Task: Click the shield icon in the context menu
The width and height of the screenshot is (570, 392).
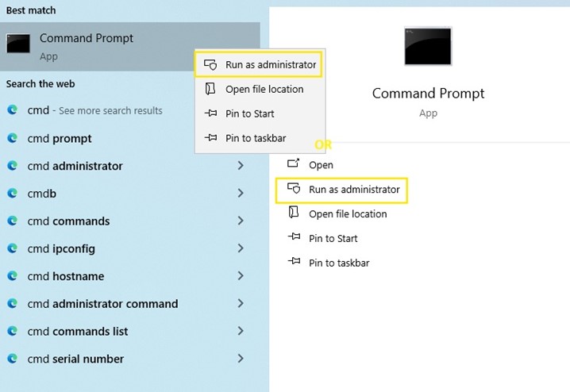Action: [x=210, y=65]
